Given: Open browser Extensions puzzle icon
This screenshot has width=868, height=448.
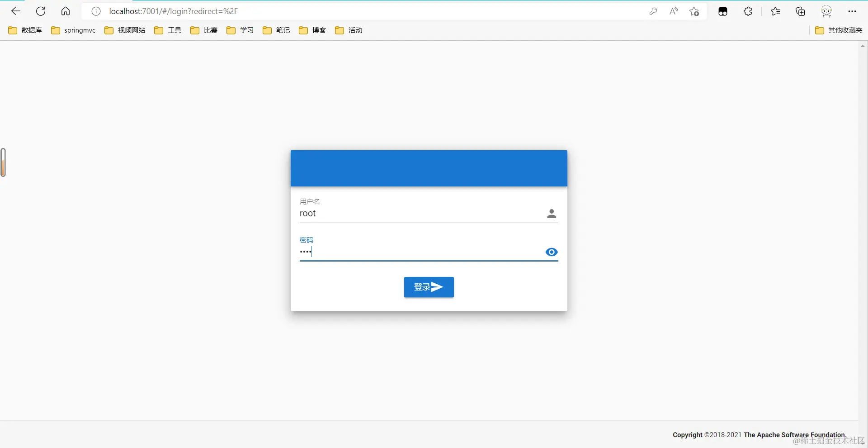Looking at the screenshot, I should pos(748,11).
